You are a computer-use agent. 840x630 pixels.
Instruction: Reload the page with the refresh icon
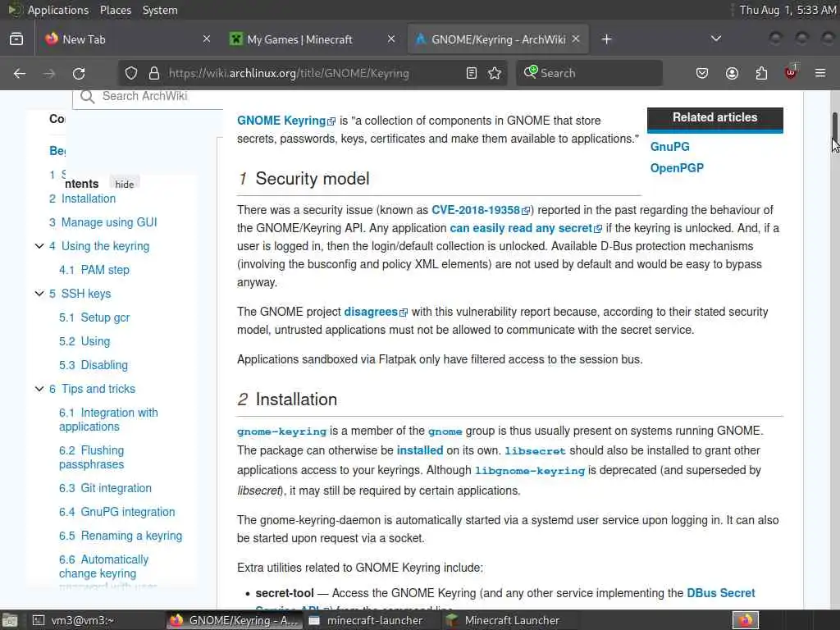(79, 73)
